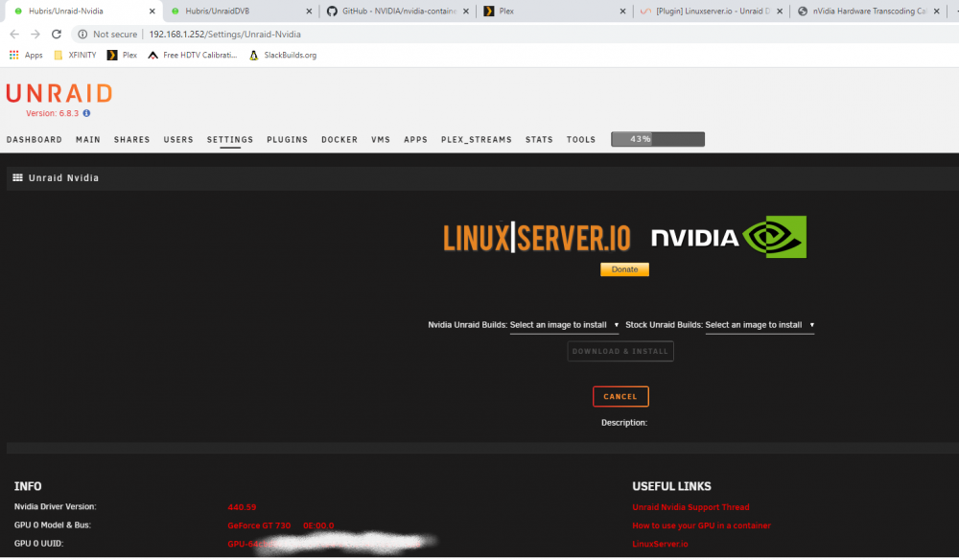Click the GeForce GT 730 text
Image resolution: width=959 pixels, height=560 pixels.
click(259, 525)
